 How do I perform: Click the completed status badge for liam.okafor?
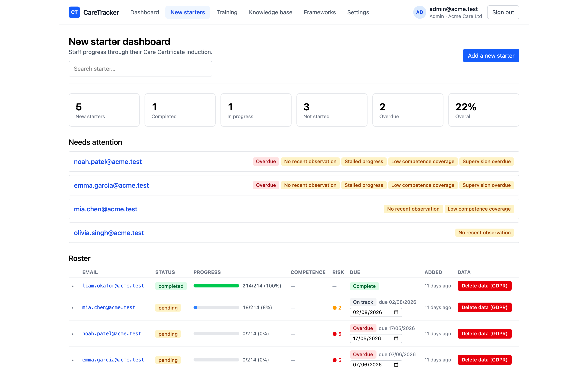[171, 286]
